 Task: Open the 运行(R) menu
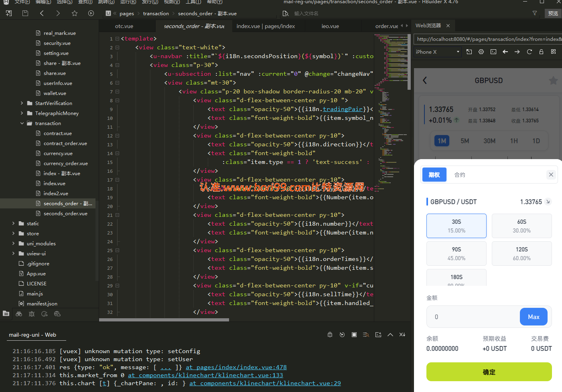click(128, 2)
